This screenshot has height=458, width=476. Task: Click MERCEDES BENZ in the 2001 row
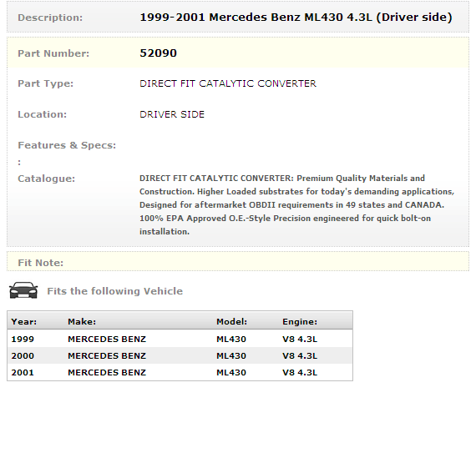point(107,372)
